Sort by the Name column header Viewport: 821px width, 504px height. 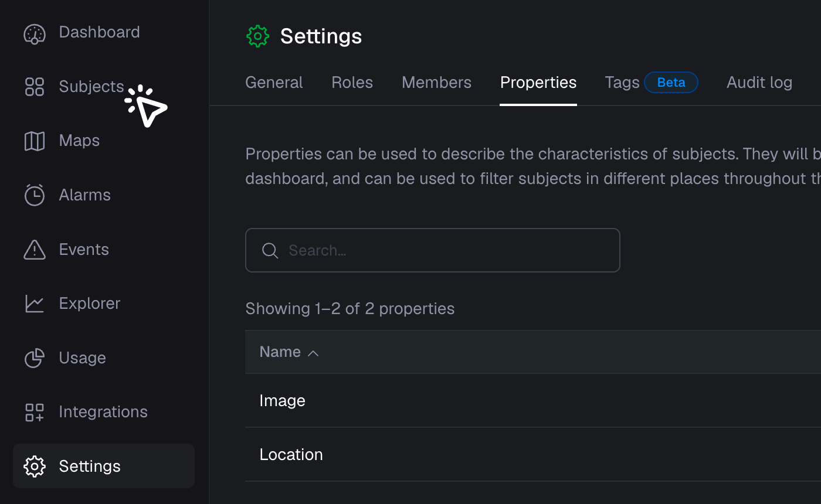pos(280,352)
